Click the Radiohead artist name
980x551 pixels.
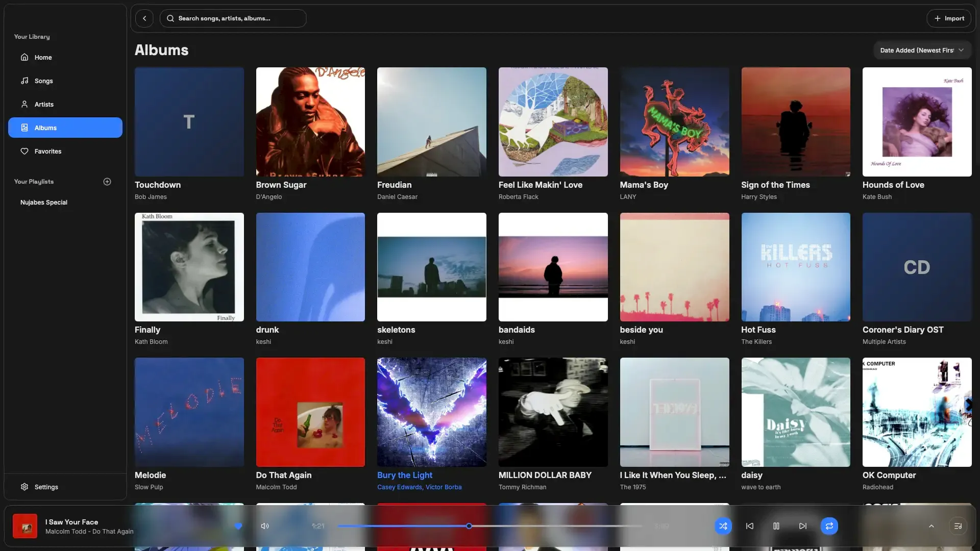click(878, 487)
